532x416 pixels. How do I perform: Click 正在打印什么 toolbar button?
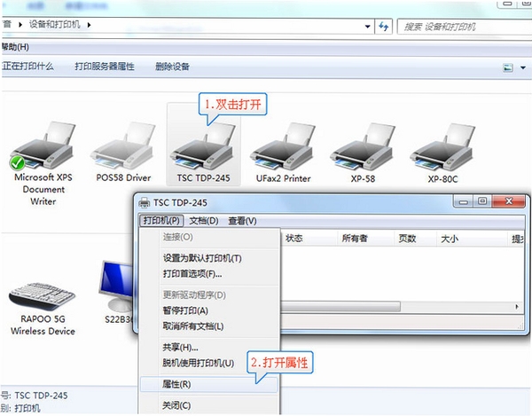[x=27, y=67]
